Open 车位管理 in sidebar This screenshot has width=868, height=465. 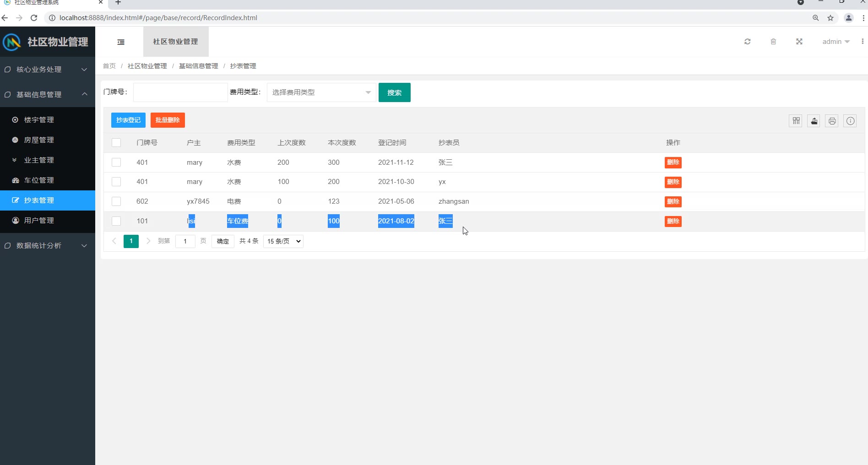coord(48,180)
